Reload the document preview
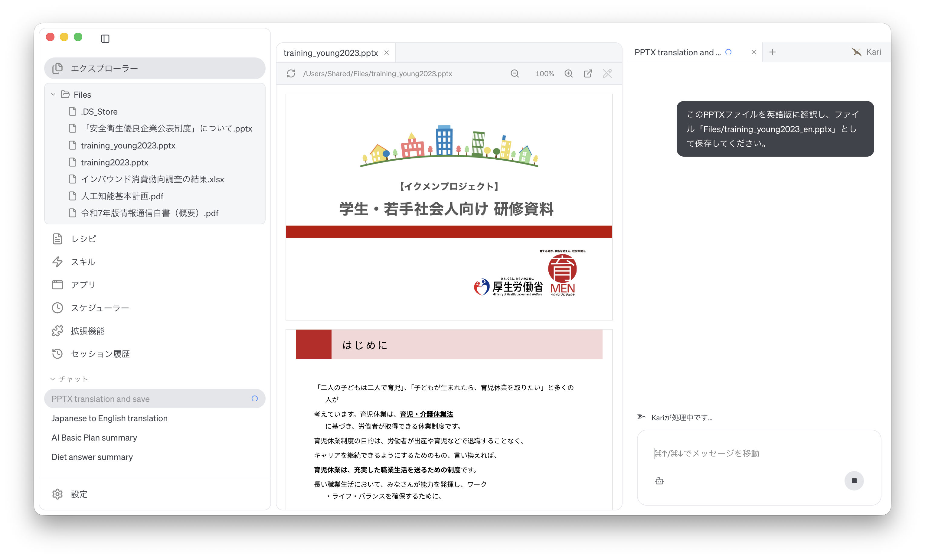The height and width of the screenshot is (560, 925). (x=291, y=73)
